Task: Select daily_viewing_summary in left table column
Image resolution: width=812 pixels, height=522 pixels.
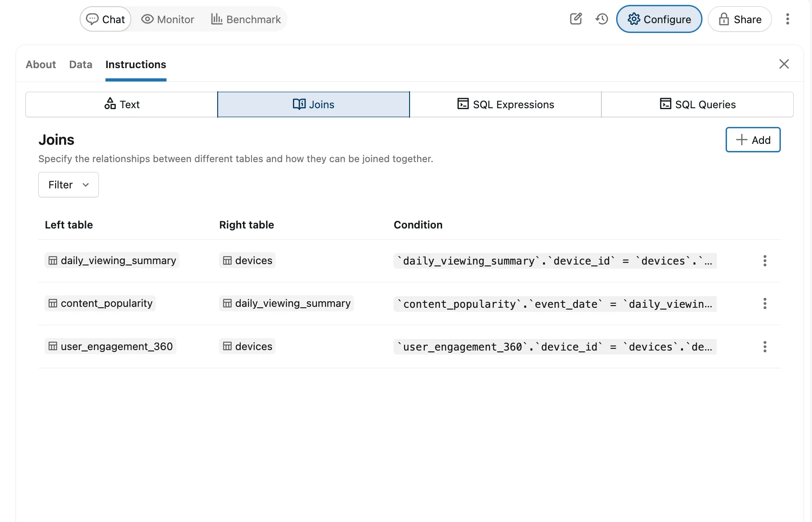Action: coord(112,261)
